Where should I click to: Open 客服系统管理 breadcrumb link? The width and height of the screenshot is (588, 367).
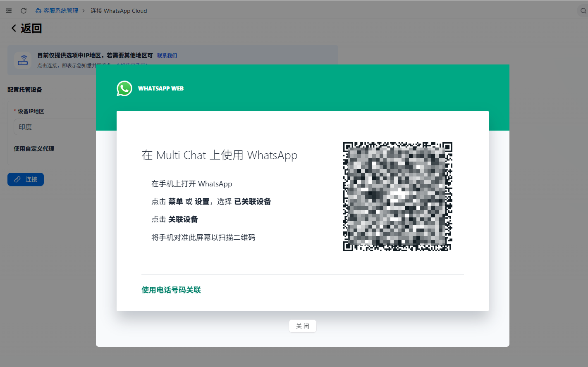[x=57, y=11]
